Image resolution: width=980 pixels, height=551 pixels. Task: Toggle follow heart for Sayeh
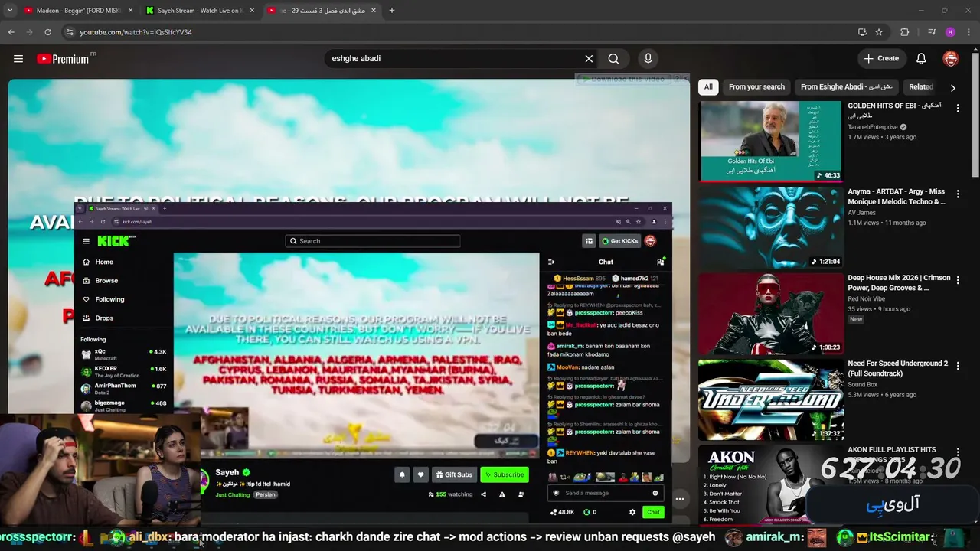420,474
